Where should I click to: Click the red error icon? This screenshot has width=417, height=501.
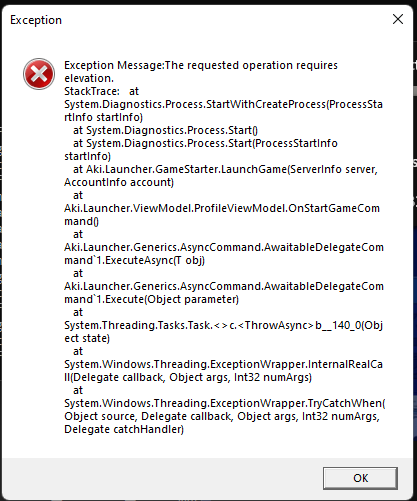(39, 74)
